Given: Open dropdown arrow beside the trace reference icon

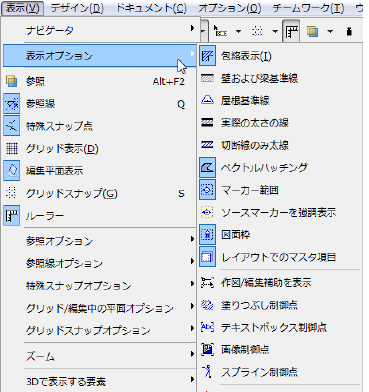Looking at the screenshot, I should point(330,31).
